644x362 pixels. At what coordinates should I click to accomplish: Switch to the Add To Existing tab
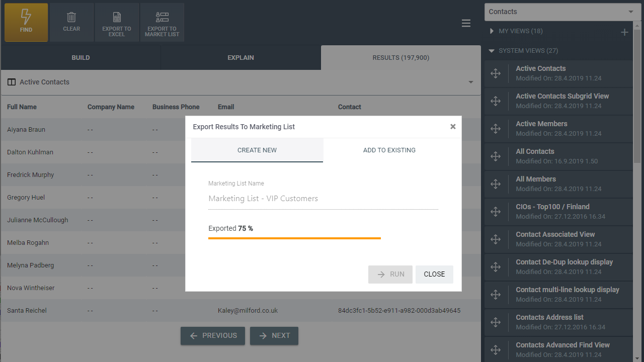pos(389,150)
